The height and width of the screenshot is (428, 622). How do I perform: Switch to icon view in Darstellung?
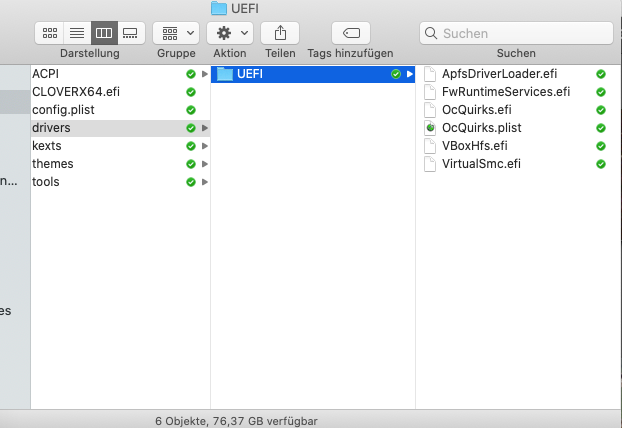click(50, 33)
